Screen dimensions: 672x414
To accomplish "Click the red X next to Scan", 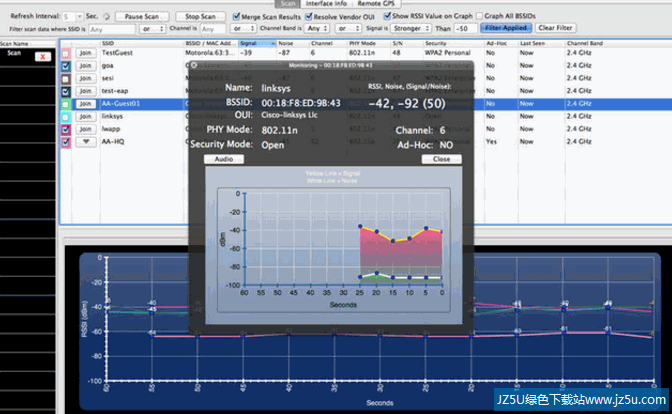I will [x=41, y=57].
